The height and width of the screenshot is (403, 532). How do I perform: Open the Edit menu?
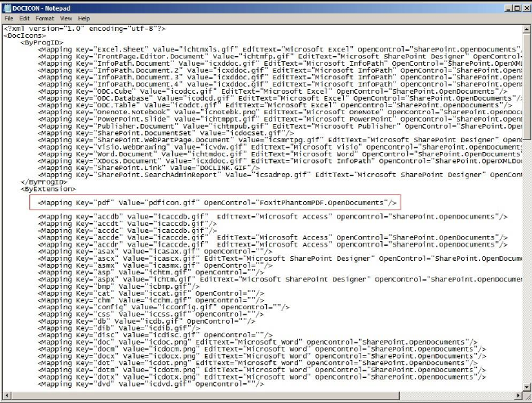click(24, 18)
